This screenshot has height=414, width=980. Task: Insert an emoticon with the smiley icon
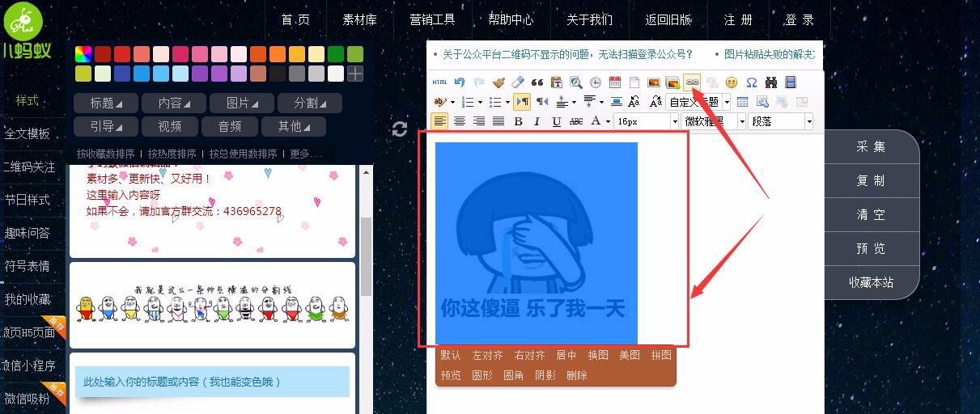pos(732,82)
